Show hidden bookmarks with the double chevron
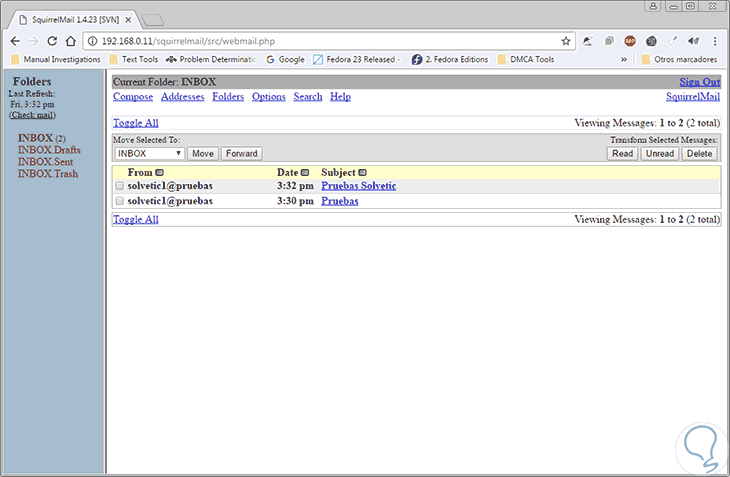Screen dimensions: 730x477 [624, 60]
